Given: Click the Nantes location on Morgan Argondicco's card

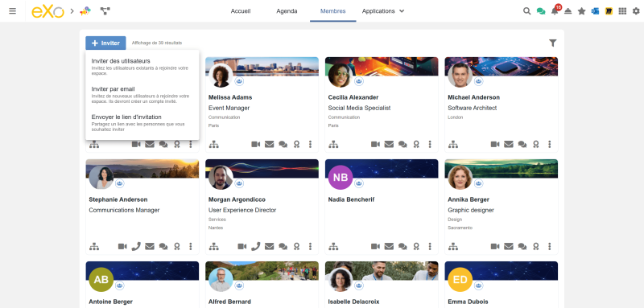Looking at the screenshot, I should click(216, 228).
